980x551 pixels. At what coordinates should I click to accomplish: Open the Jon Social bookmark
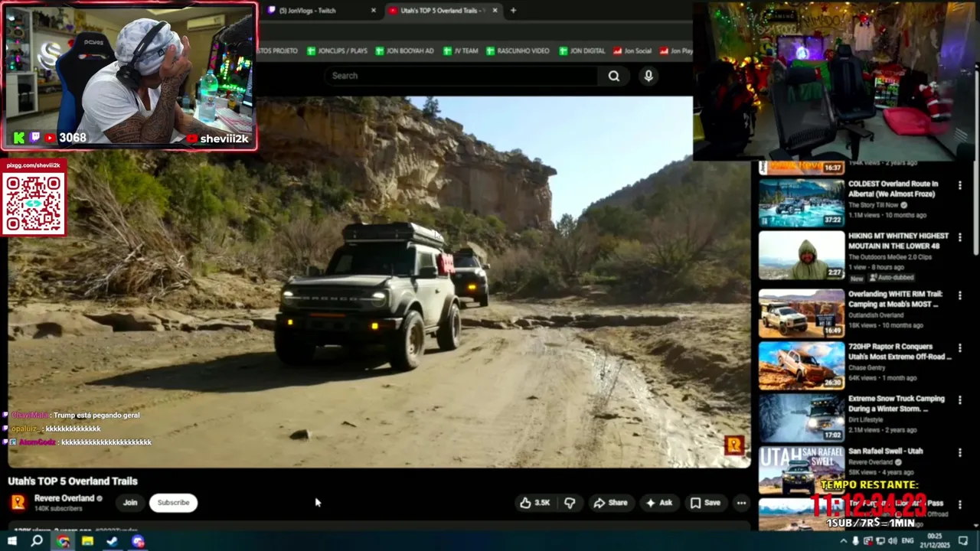tap(632, 51)
